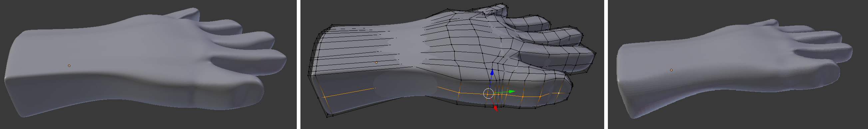Select the right rendered hand view
Image resolution: width=868 pixels, height=129 pixels.
click(x=738, y=64)
